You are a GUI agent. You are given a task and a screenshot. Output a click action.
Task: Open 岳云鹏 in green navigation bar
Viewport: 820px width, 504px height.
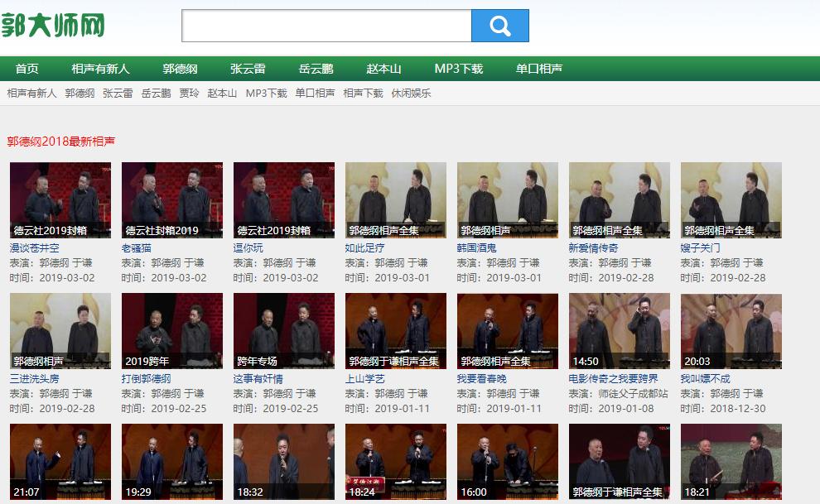pyautogui.click(x=316, y=69)
